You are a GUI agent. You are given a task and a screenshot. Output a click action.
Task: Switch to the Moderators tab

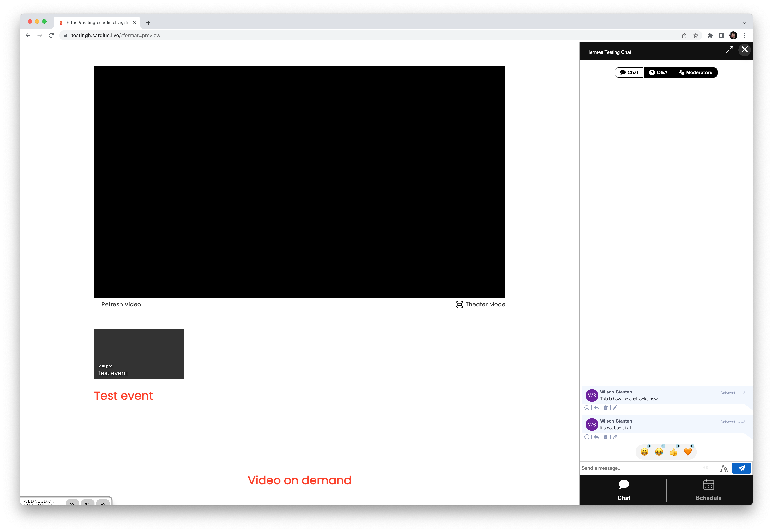(695, 72)
